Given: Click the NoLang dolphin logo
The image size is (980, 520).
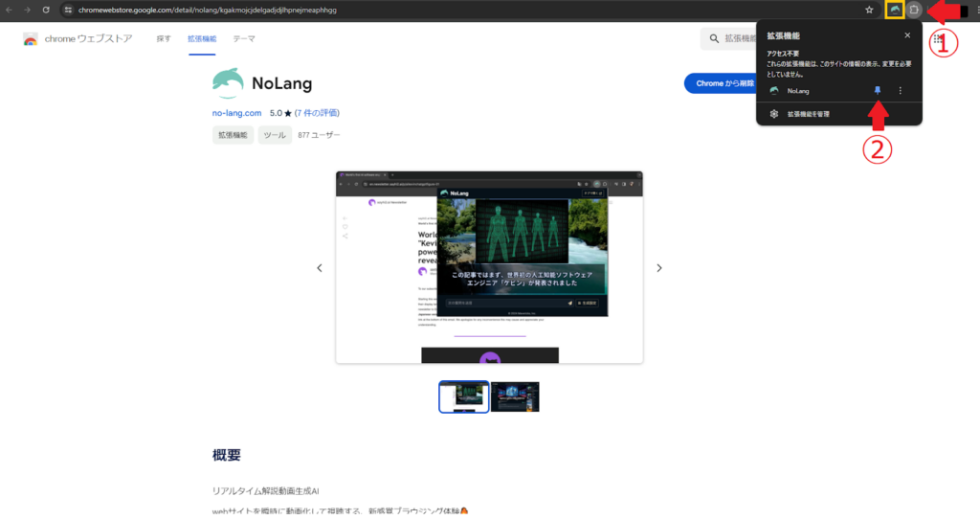Looking at the screenshot, I should point(228,83).
